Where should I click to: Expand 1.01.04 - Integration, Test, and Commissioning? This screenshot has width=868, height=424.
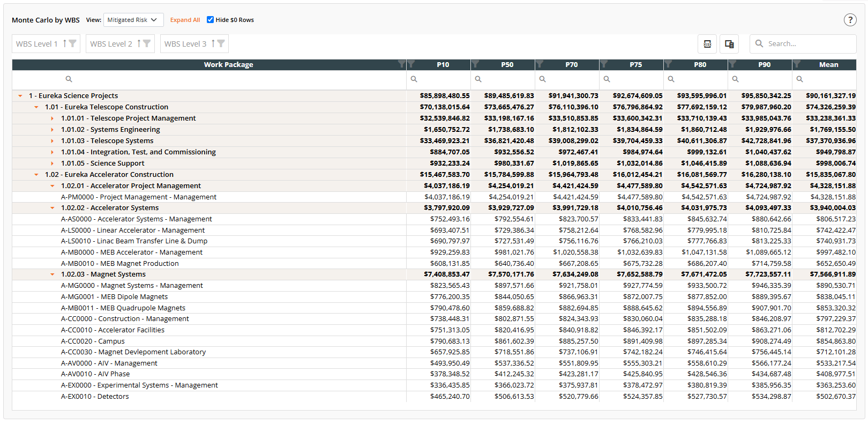click(52, 152)
